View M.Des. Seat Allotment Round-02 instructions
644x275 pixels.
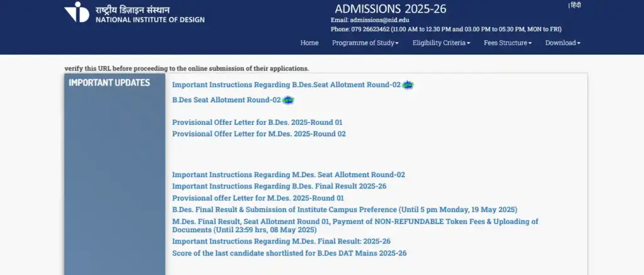(x=289, y=175)
